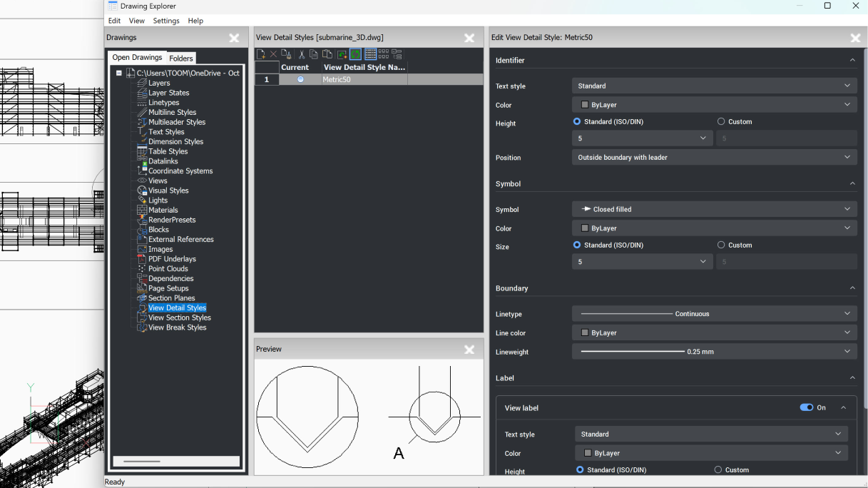Click the New style icon in the toolbar

tap(261, 54)
